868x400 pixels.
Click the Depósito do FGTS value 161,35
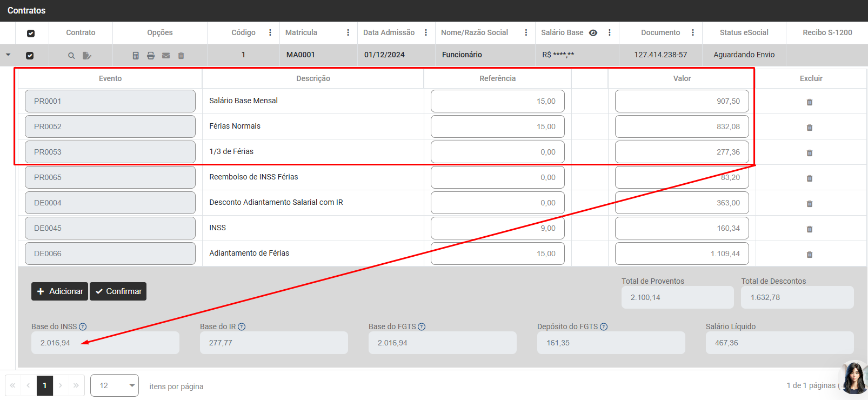point(611,343)
